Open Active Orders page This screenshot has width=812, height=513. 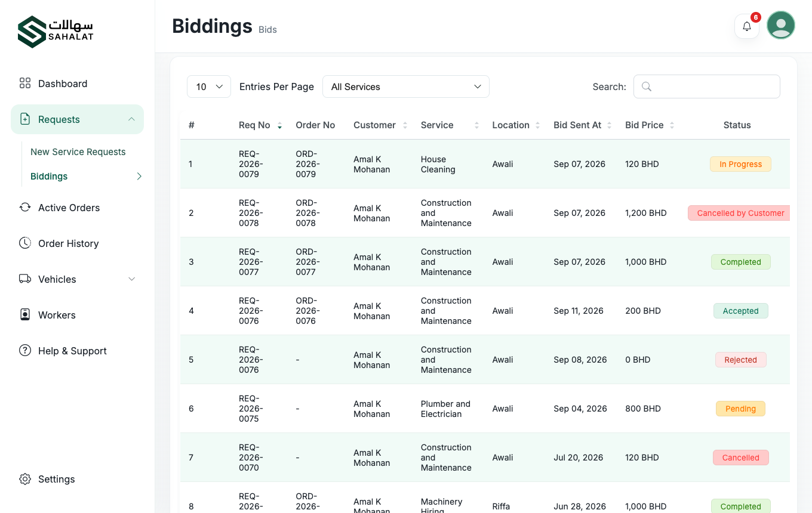69,208
